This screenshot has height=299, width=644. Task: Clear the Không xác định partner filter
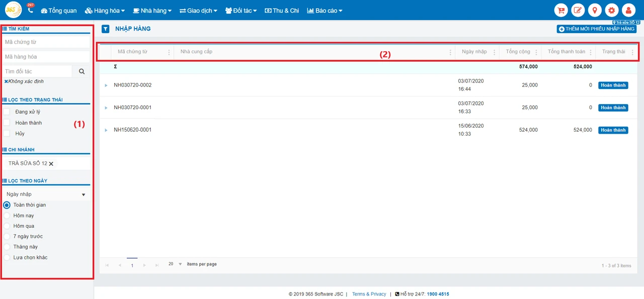click(x=6, y=81)
